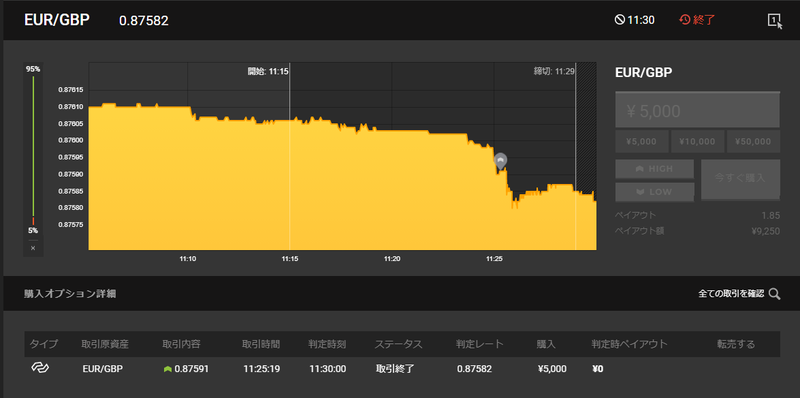Image resolution: width=800 pixels, height=398 pixels.
Task: Choose the ¥5,000 quick amount button
Action: [642, 141]
